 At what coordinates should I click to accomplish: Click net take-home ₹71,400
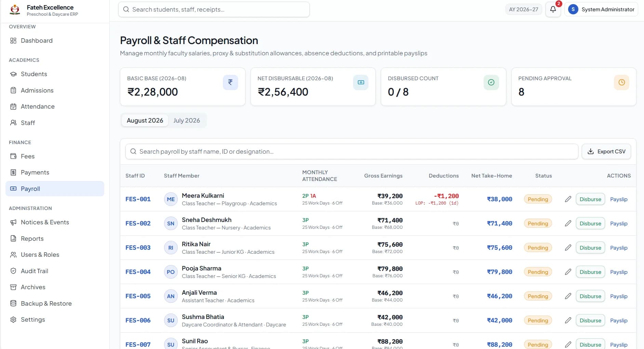pos(499,223)
